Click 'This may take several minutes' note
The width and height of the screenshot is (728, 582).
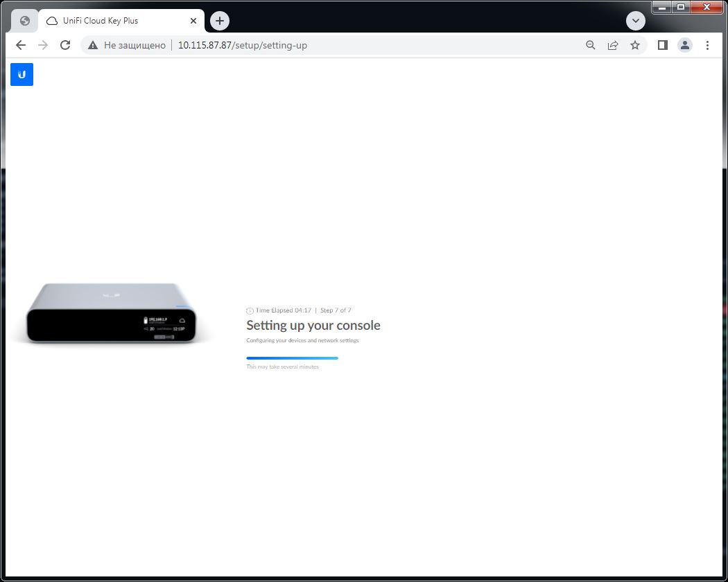coord(282,367)
